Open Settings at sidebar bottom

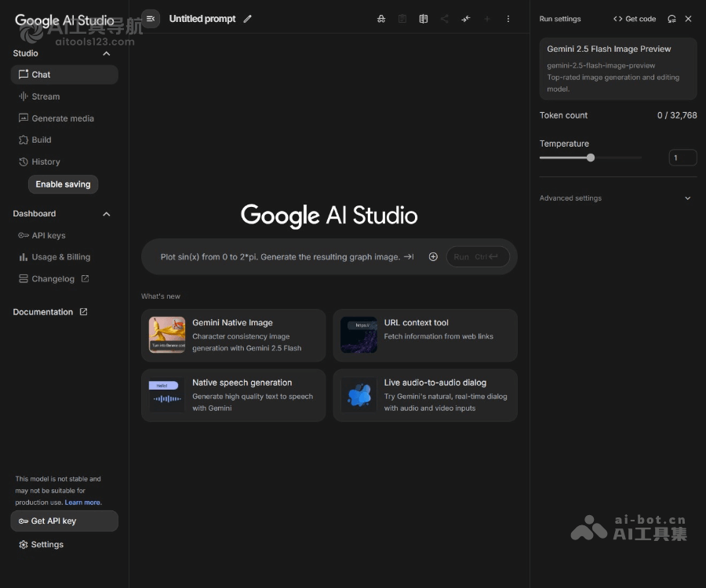pos(42,544)
